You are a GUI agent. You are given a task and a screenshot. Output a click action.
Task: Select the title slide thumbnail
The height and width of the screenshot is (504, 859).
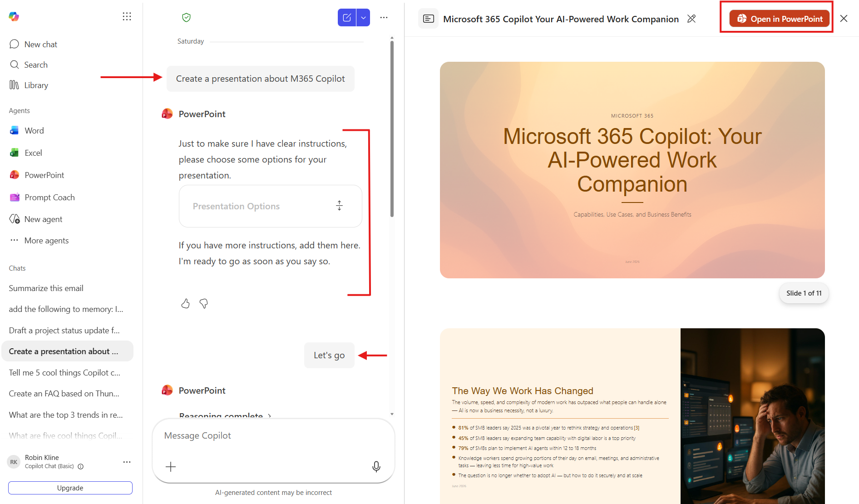(x=632, y=170)
